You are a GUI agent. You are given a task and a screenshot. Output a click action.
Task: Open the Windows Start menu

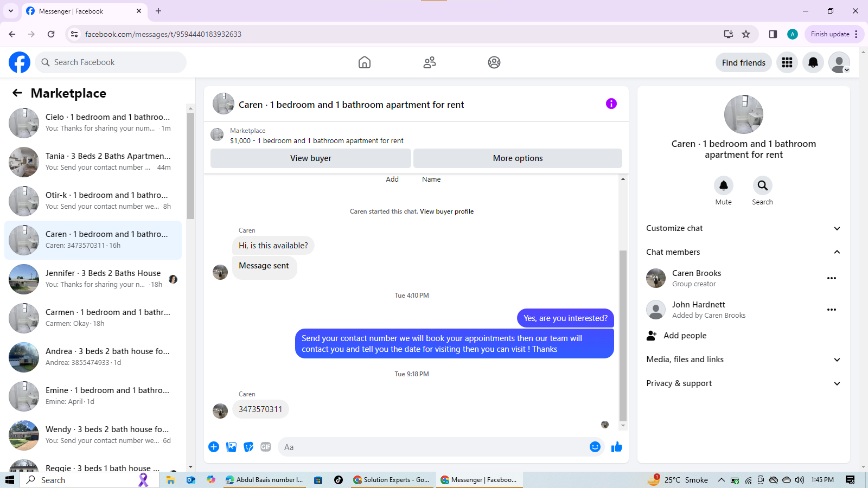(10, 480)
